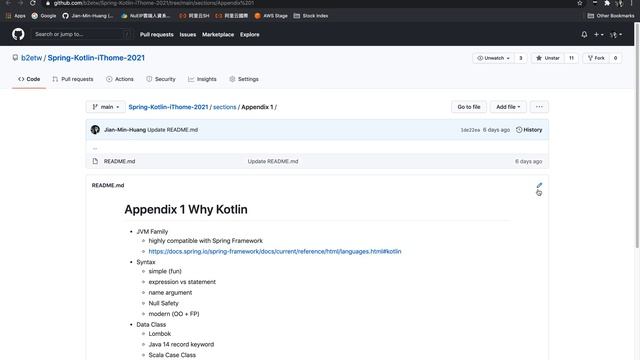Open the plus create-new menu
The height and width of the screenshot is (360, 640).
(599, 35)
